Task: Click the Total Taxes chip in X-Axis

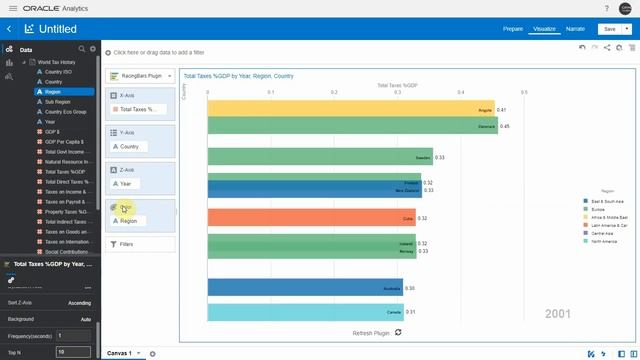Action: 138,109
